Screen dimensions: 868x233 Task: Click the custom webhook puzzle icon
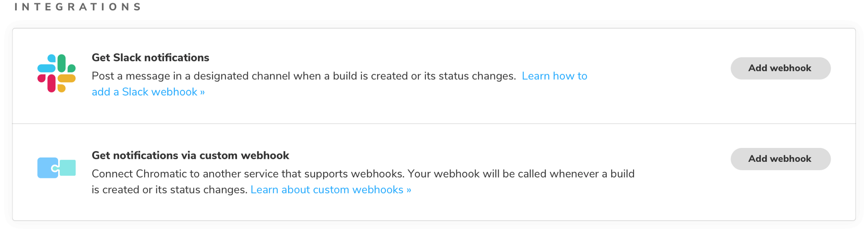click(x=56, y=168)
